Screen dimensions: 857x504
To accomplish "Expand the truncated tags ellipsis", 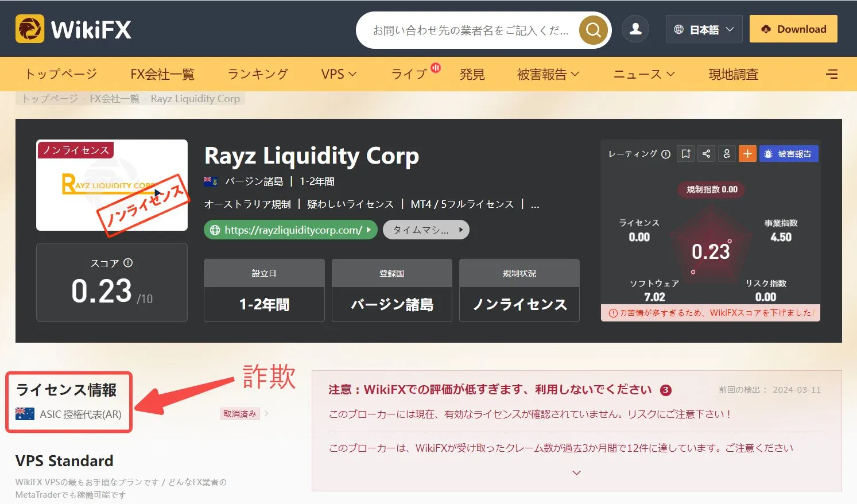I will point(535,204).
